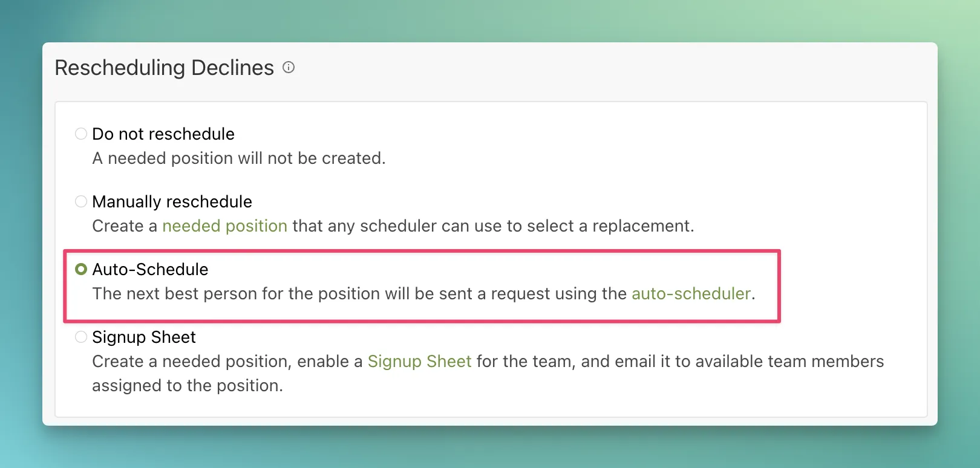Image resolution: width=980 pixels, height=468 pixels.
Task: Enable the Signup Sheet radio button
Action: tap(81, 337)
